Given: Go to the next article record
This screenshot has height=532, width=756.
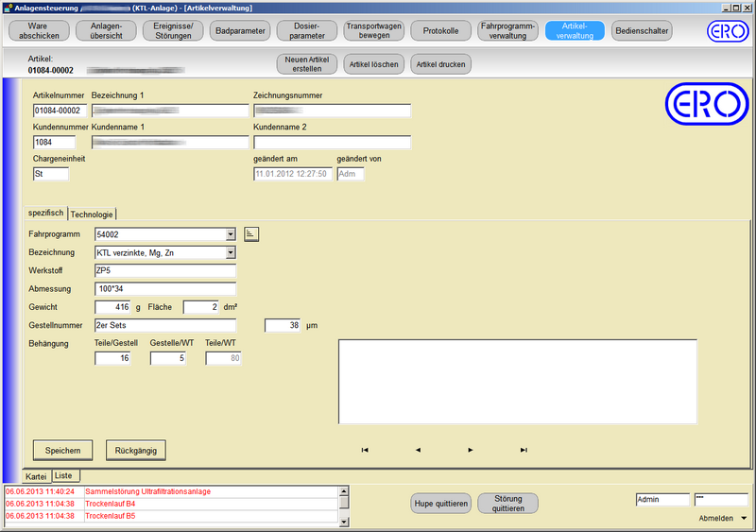Looking at the screenshot, I should pos(471,450).
